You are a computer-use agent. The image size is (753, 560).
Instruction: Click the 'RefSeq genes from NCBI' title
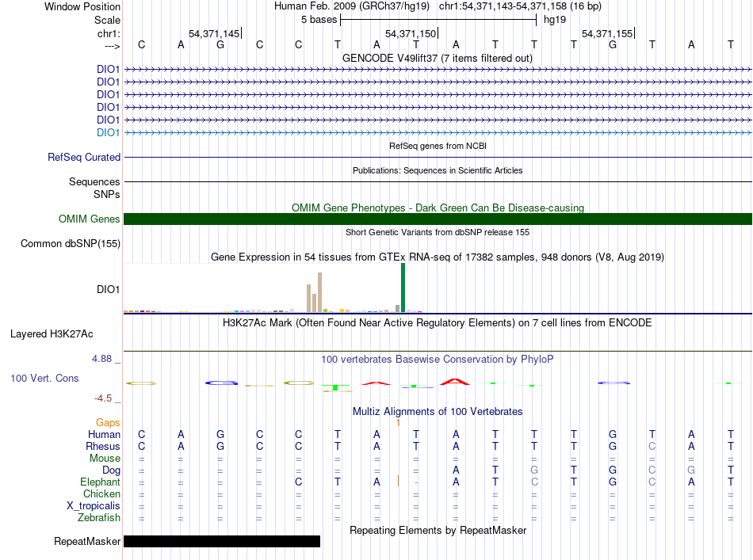[x=438, y=146]
